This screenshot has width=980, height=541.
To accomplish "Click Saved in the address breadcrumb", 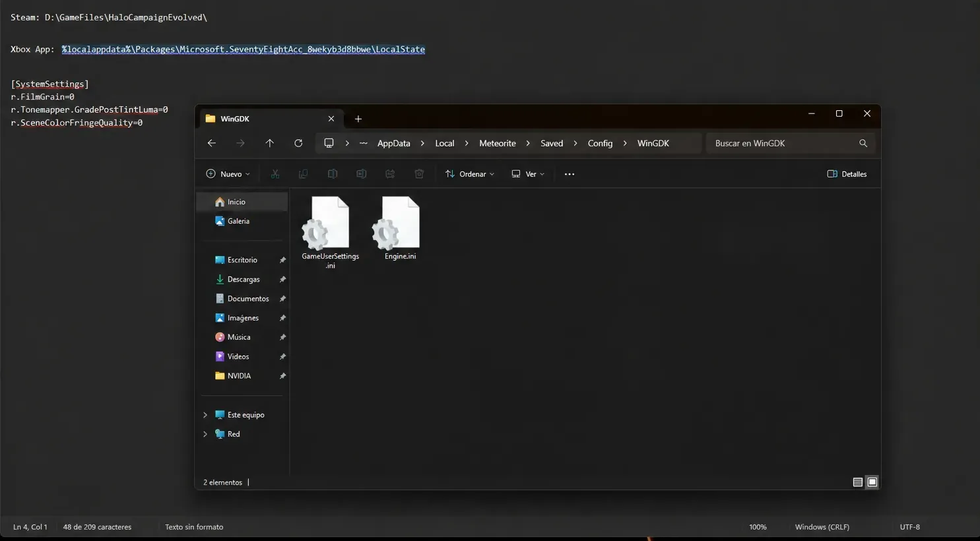I will 552,143.
